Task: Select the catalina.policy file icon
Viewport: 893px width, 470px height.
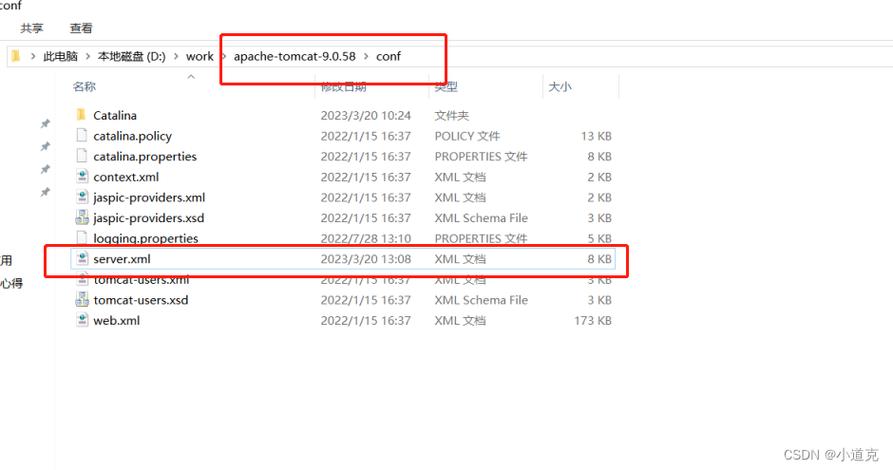Action: click(x=82, y=136)
